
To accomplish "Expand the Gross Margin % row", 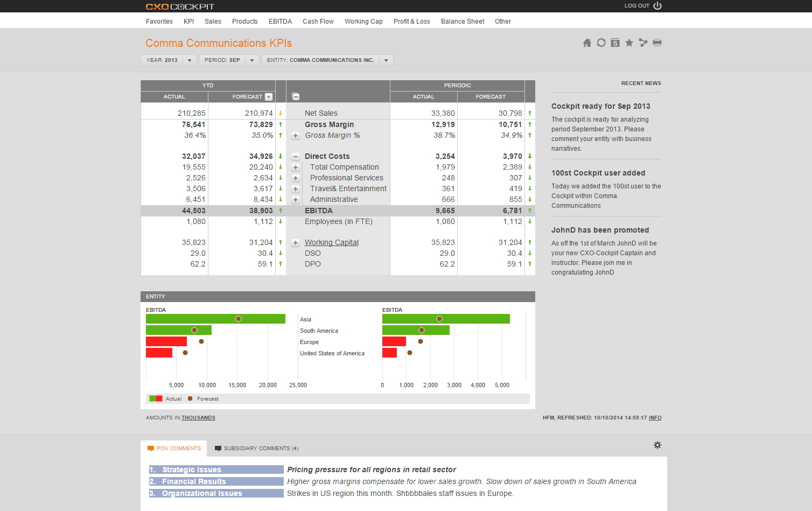I will [296, 136].
